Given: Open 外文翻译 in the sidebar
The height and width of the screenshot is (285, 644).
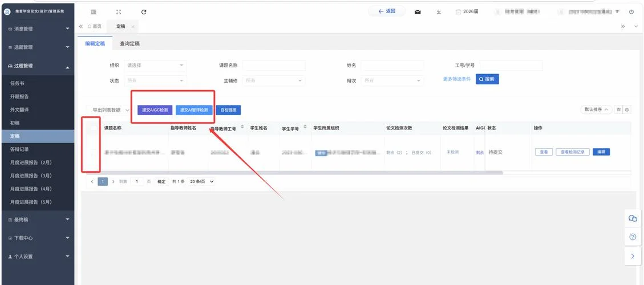Looking at the screenshot, I should pyautogui.click(x=38, y=109).
